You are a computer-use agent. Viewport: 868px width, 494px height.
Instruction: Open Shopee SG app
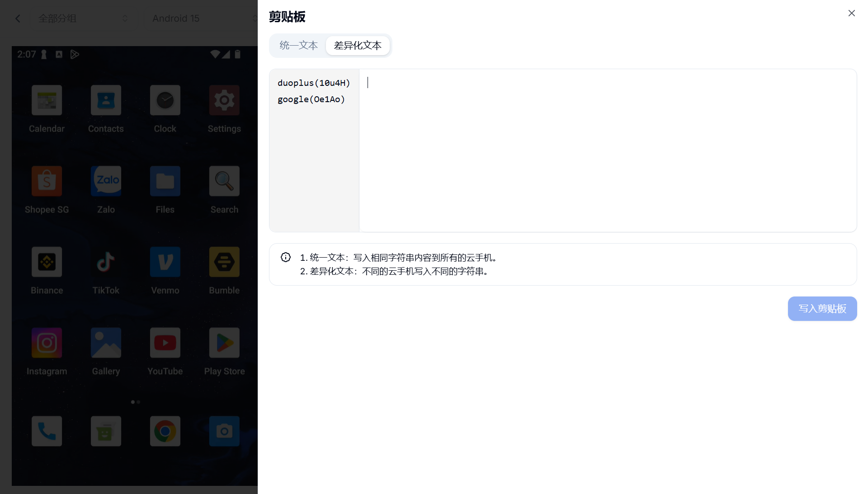click(x=47, y=181)
